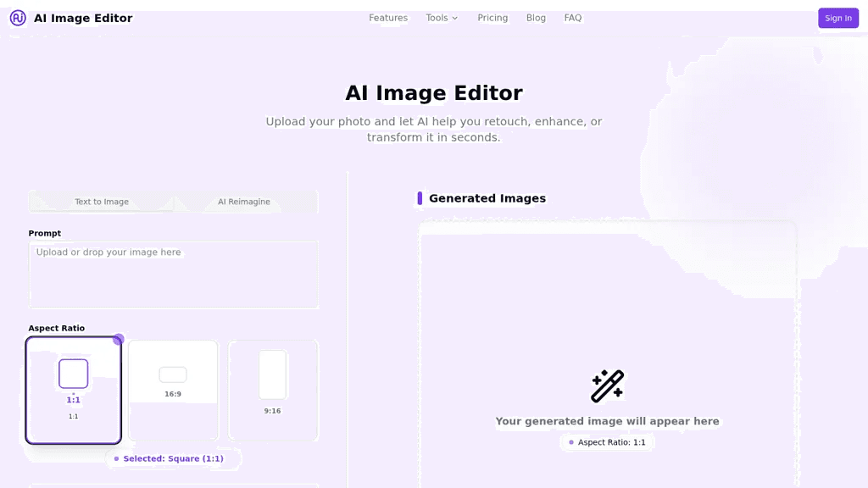The image size is (868, 488).
Task: Open the Features nav link
Action: point(388,18)
